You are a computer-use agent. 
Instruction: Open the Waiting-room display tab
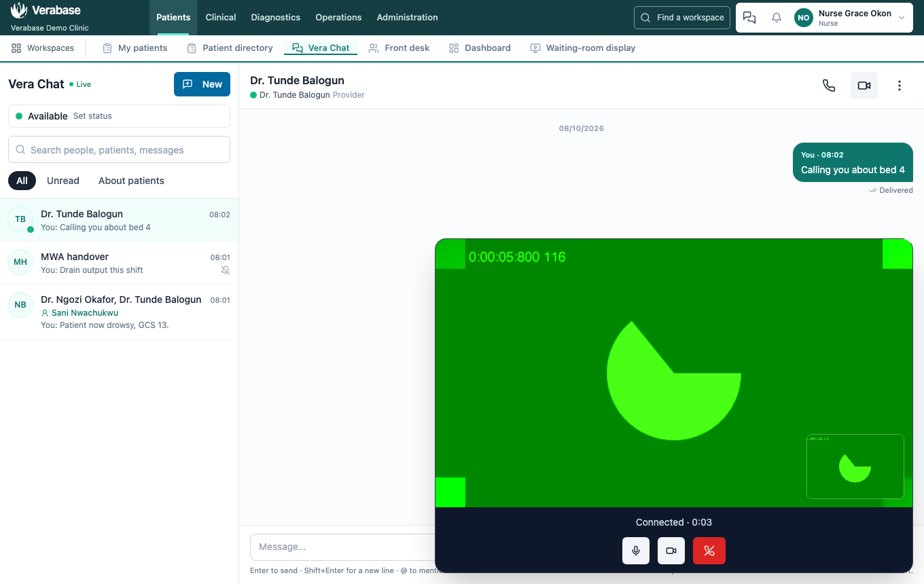[x=583, y=48]
